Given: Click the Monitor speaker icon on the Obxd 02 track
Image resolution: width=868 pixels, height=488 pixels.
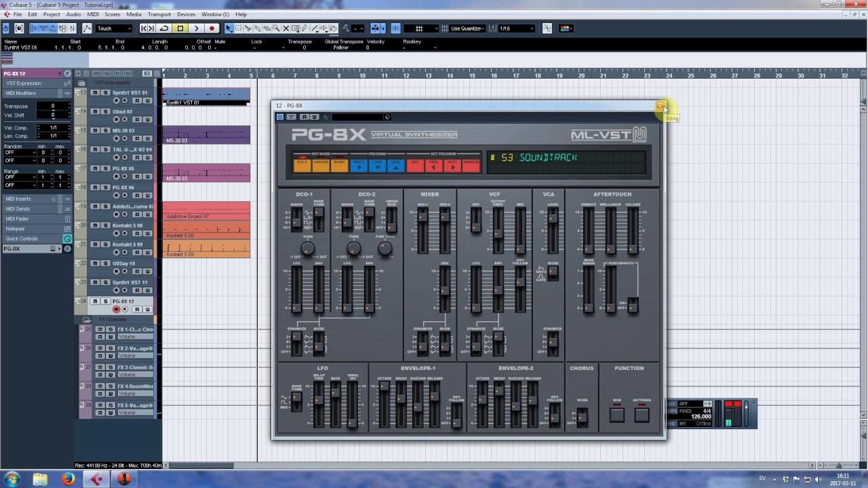Looking at the screenshot, I should (x=124, y=119).
